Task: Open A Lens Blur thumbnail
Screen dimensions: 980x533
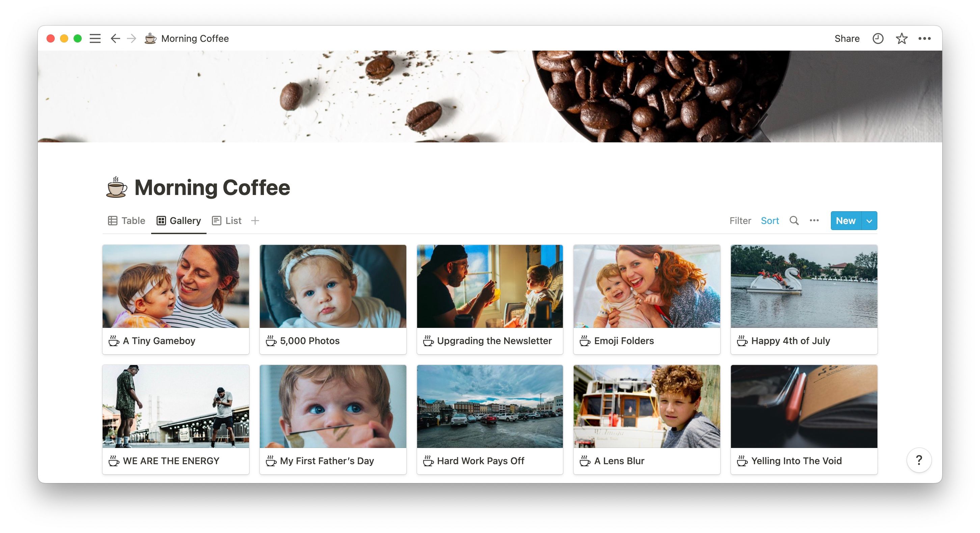Action: coord(647,406)
